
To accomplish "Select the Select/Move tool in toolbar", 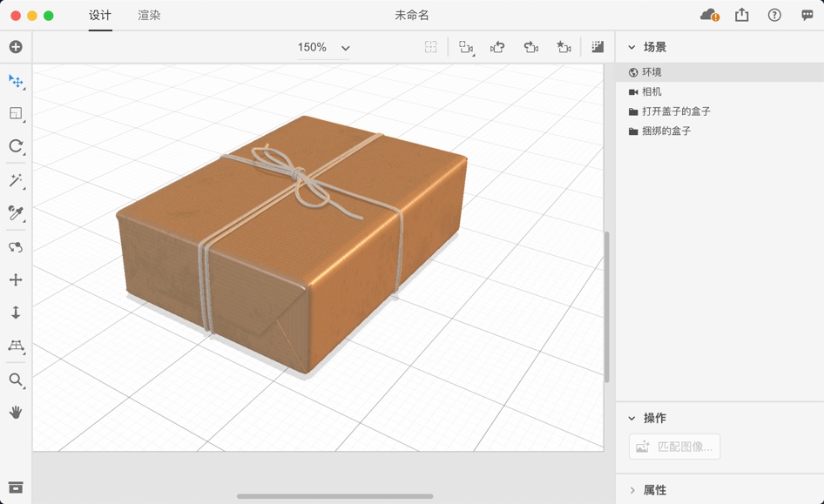I will click(x=15, y=82).
